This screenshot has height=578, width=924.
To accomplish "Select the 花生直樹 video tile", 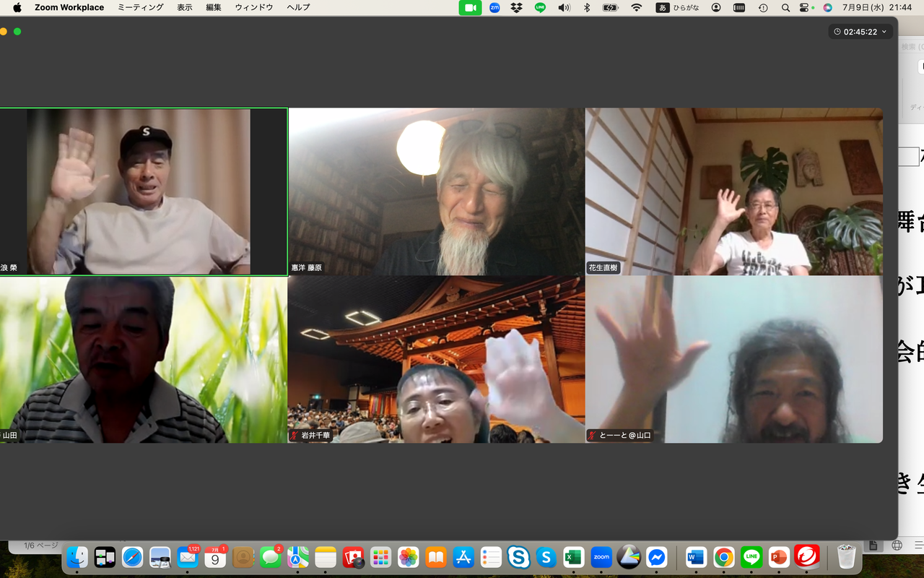I will tap(734, 191).
